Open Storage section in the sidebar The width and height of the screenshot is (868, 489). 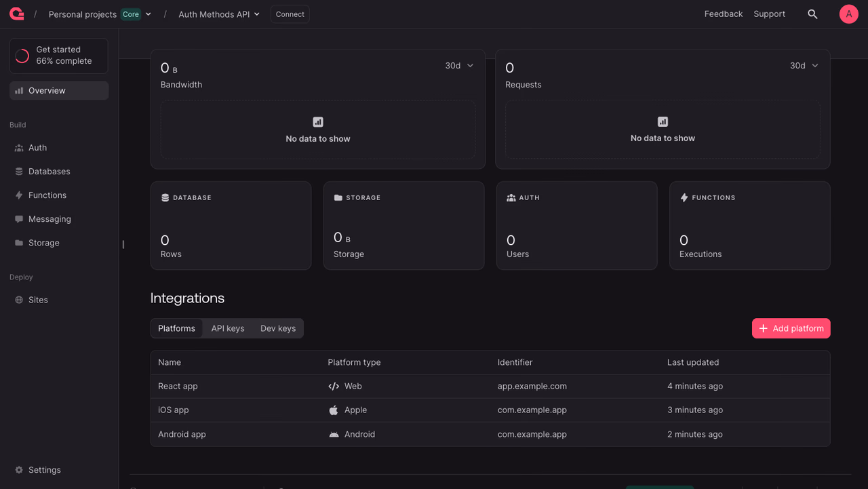point(59,243)
